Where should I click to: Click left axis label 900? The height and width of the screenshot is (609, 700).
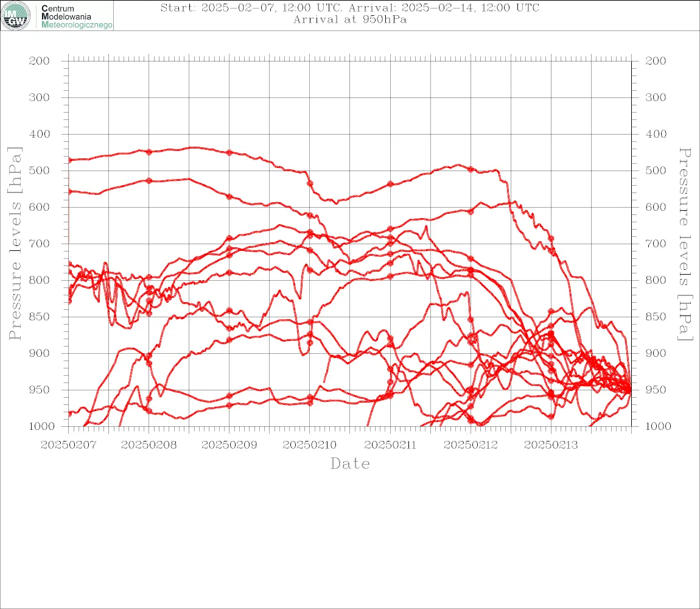tap(40, 353)
